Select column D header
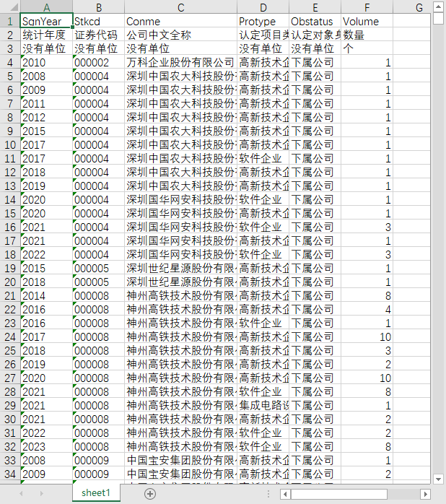This screenshot has height=504, width=446. click(x=263, y=7)
